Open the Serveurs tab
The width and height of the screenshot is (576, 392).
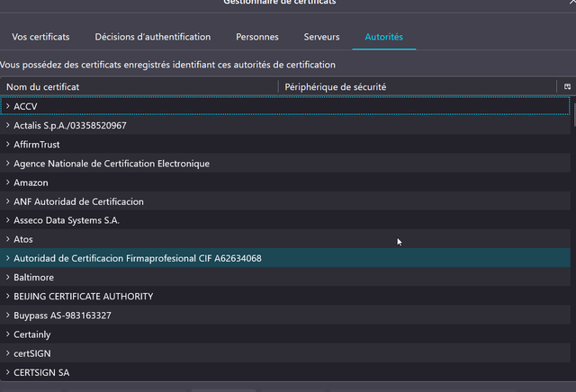point(321,37)
